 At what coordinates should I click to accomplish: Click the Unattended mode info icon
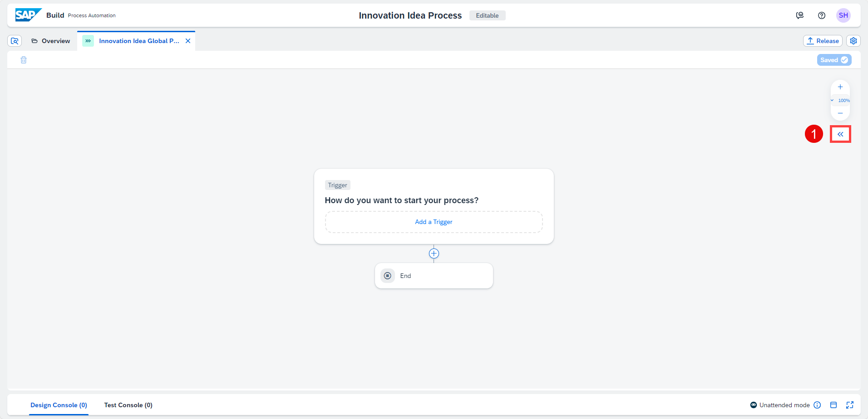(817, 405)
